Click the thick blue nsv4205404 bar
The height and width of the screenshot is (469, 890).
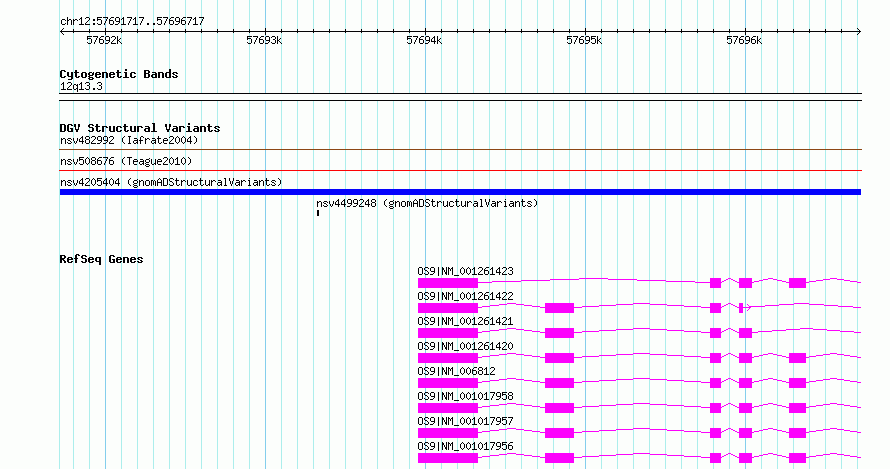pyautogui.click(x=460, y=192)
